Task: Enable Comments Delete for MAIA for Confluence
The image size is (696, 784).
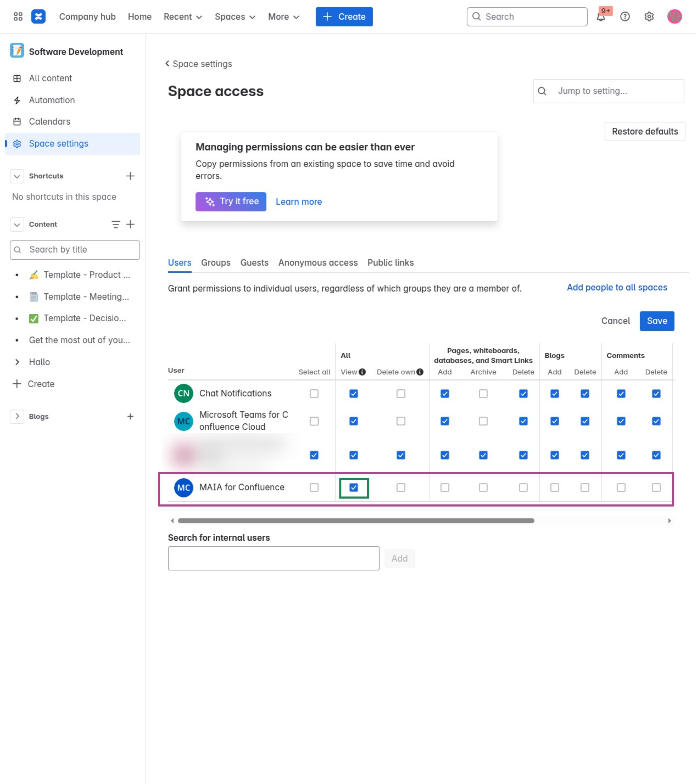Action: pyautogui.click(x=657, y=488)
